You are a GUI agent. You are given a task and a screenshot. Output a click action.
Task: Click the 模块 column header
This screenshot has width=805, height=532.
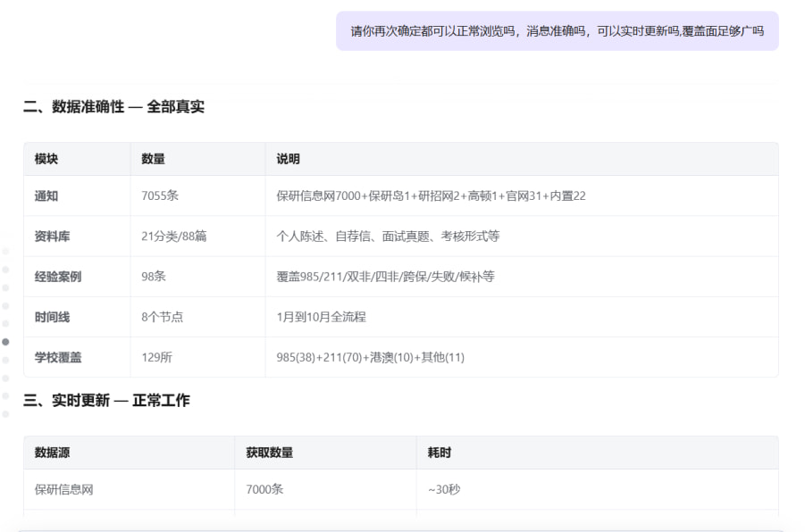46,159
